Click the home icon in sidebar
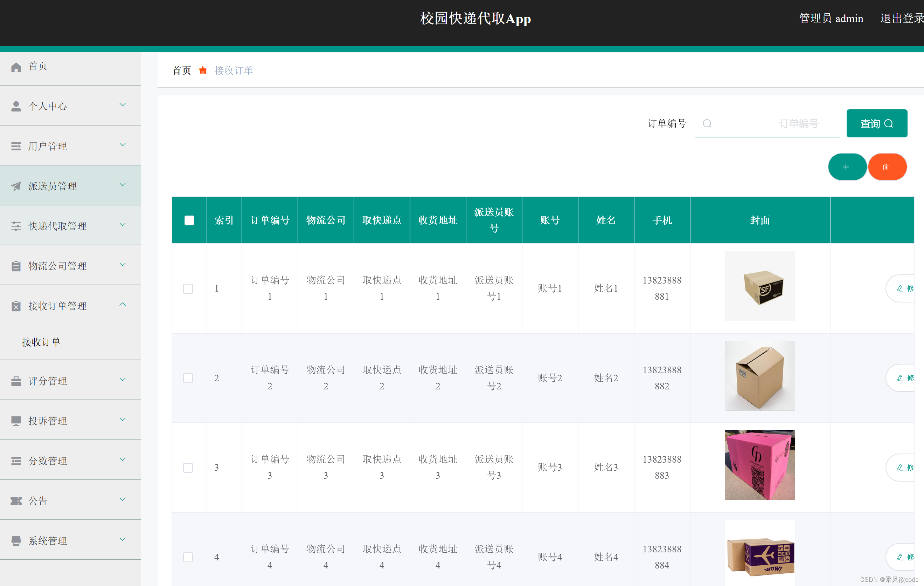Image resolution: width=924 pixels, height=586 pixels. 16,67
